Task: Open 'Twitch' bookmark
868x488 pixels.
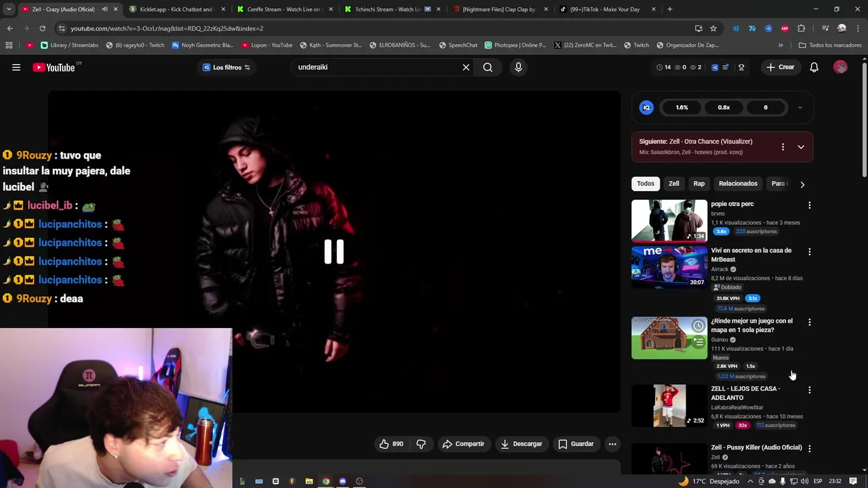Action: click(x=636, y=45)
